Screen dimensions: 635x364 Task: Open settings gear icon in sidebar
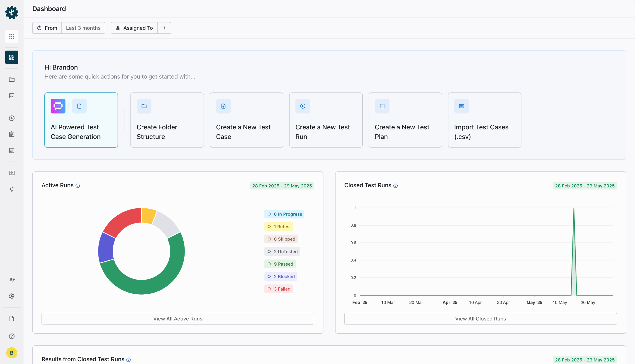[x=12, y=296]
